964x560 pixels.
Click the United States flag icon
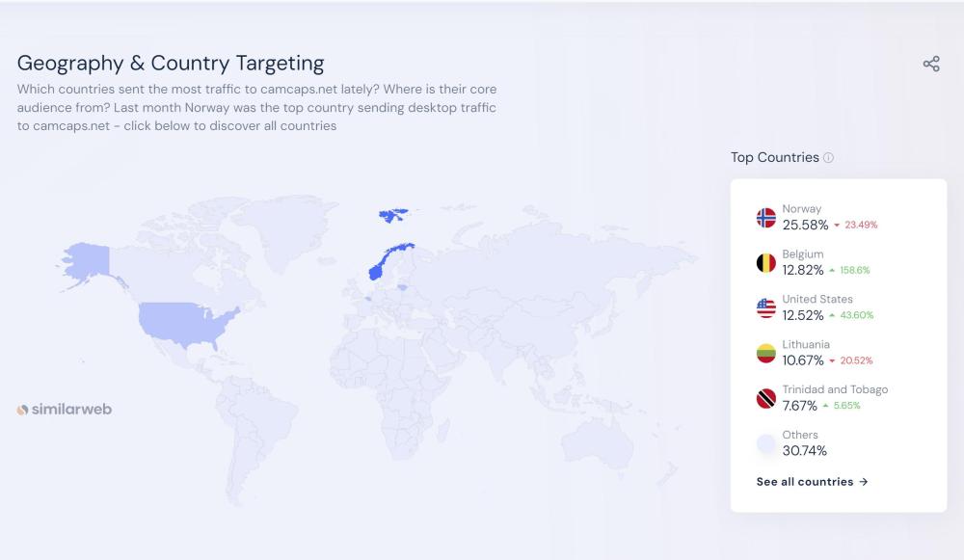pyautogui.click(x=766, y=308)
